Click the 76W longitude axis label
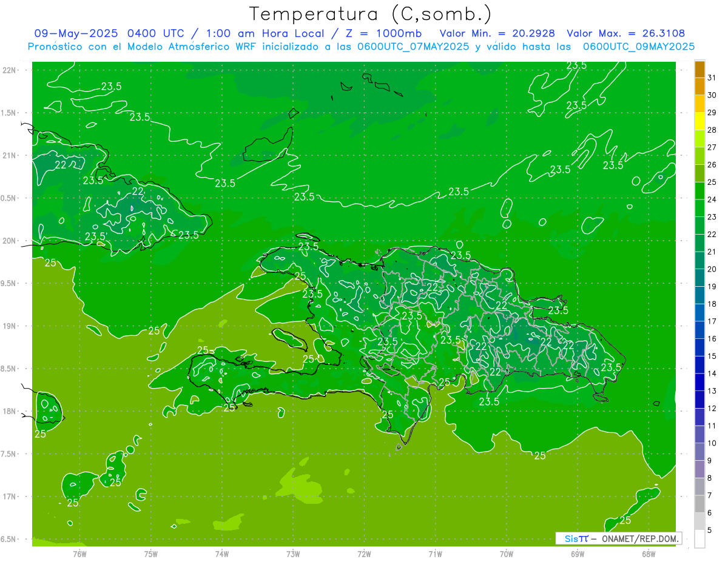This screenshot has width=728, height=562. 80,554
